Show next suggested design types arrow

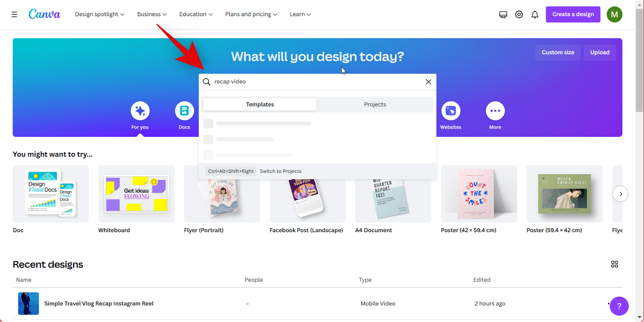[x=621, y=194]
